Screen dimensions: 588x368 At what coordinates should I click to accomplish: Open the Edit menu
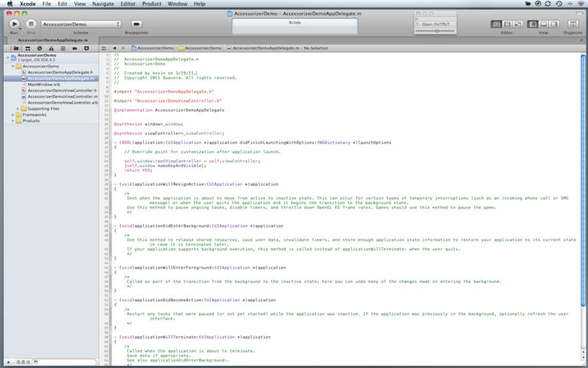pos(62,4)
